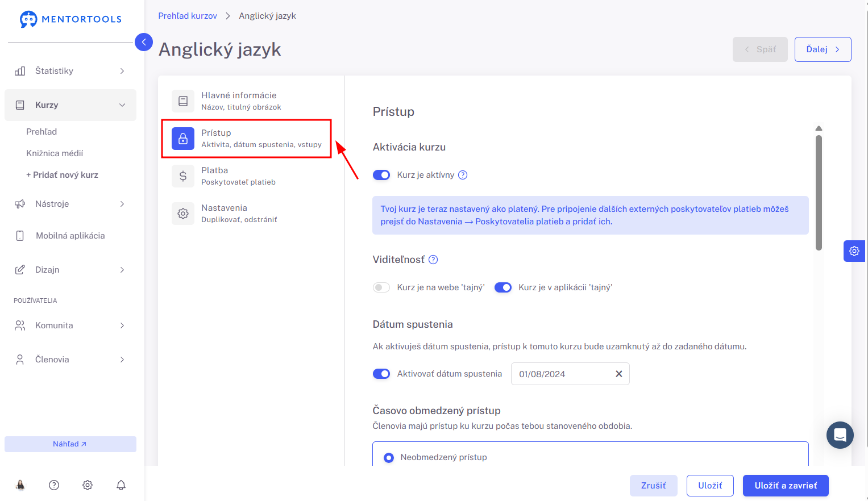Clear the launch date with X icon
868x501 pixels.
click(x=619, y=374)
